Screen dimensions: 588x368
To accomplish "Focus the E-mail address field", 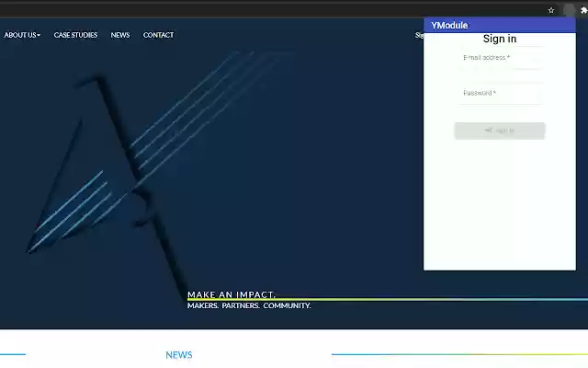I will click(x=500, y=58).
